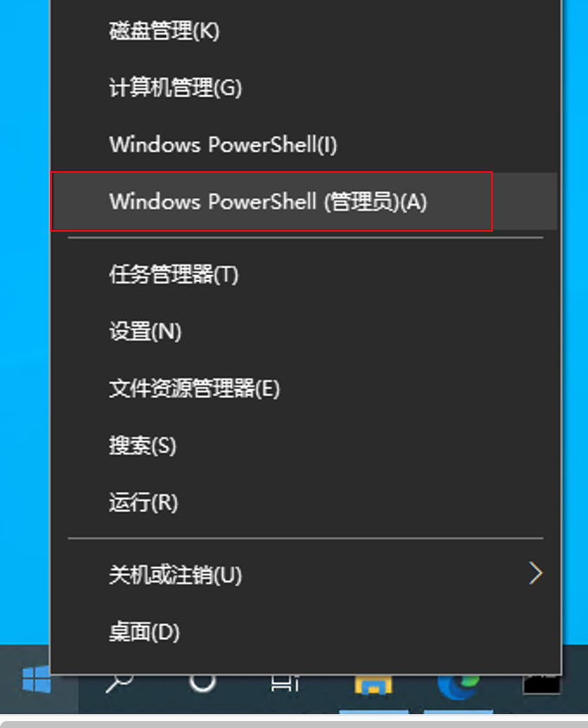Image resolution: width=588 pixels, height=728 pixels.
Task: Open File Explorer icon on taskbar
Action: pos(374,685)
